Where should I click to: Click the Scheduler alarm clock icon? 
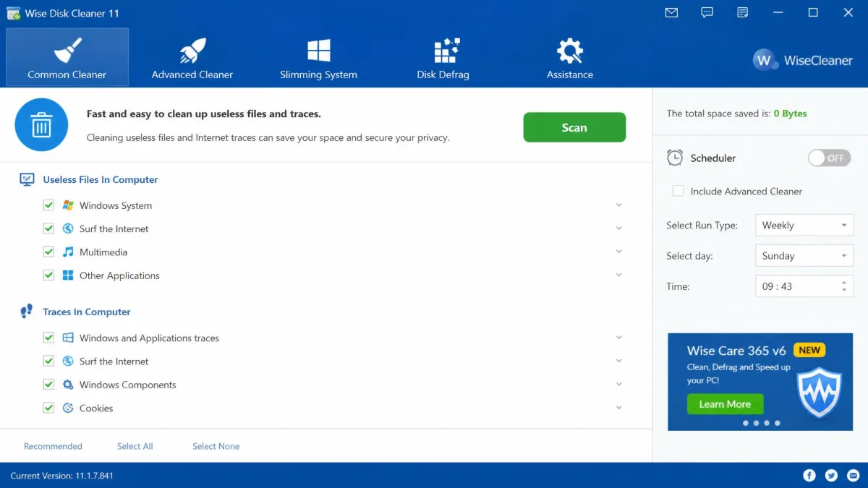point(675,158)
